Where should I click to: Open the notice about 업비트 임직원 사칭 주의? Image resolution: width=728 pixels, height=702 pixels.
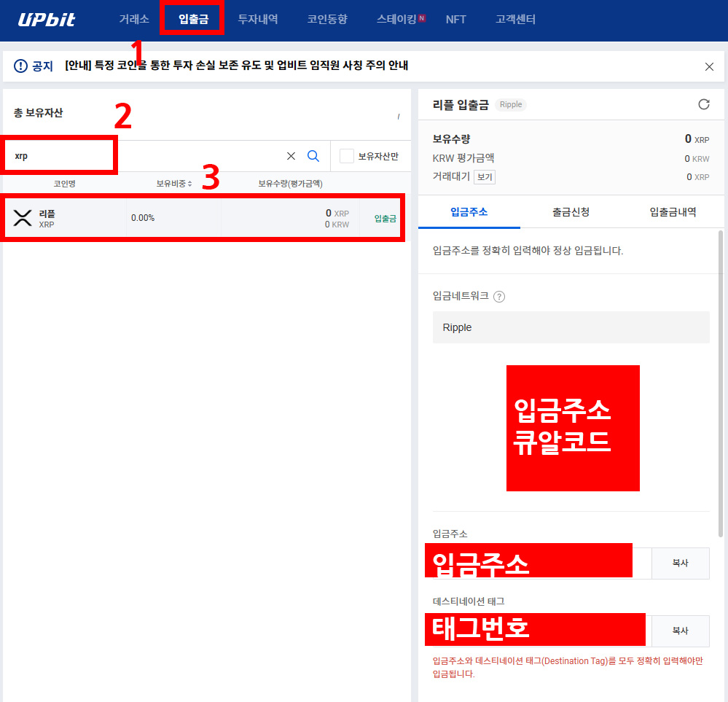click(x=236, y=66)
